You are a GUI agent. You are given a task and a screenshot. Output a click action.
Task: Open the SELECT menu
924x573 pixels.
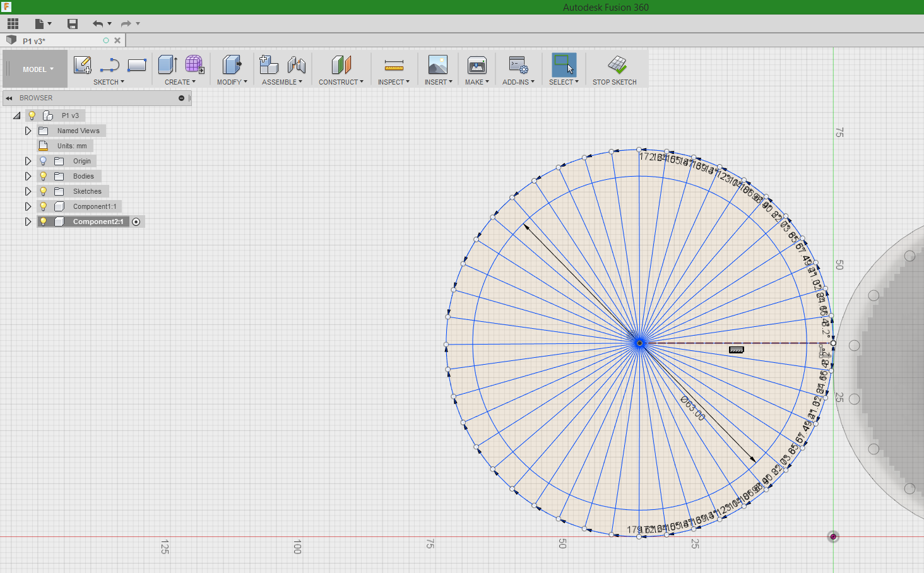pos(564,82)
